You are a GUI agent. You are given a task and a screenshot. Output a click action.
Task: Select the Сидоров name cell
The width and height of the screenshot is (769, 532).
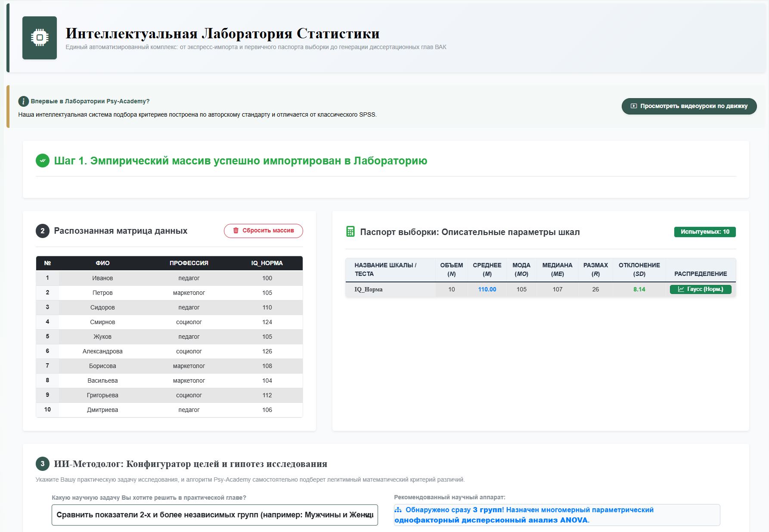(102, 307)
